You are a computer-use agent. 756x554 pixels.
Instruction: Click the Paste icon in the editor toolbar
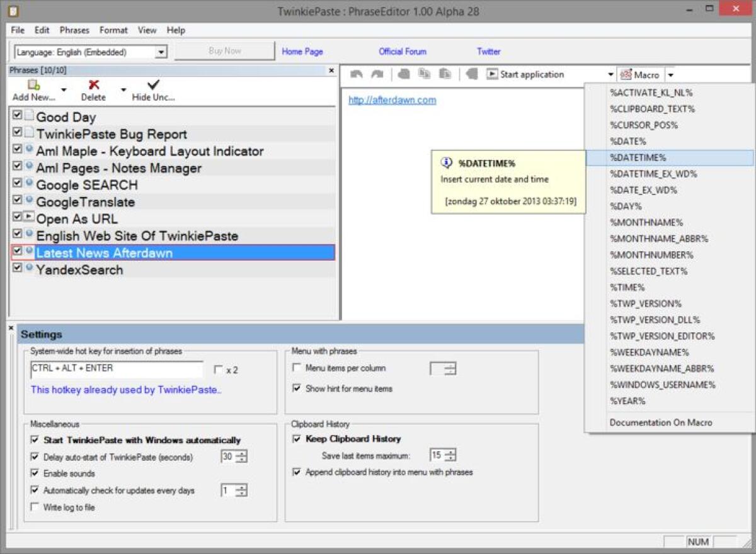[445, 74]
